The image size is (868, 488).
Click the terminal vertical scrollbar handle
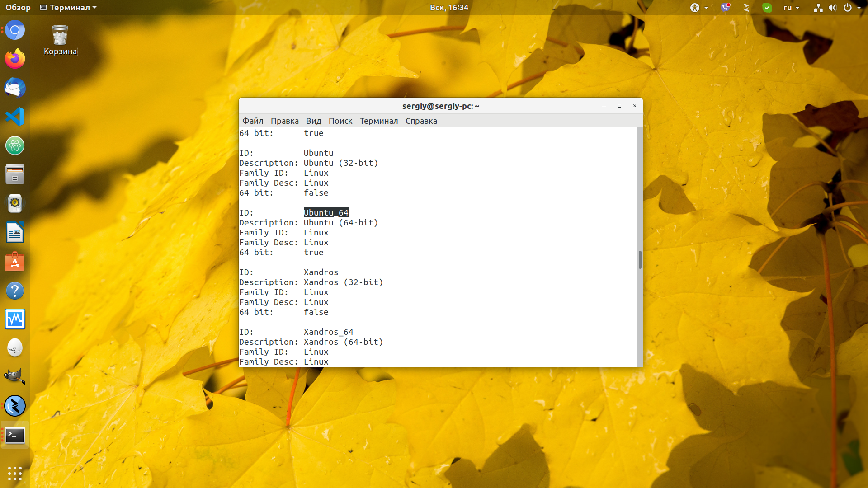640,260
